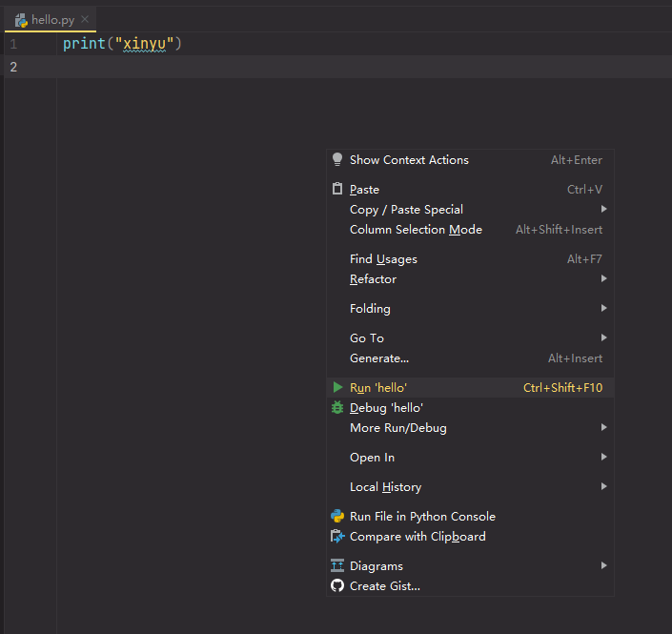Expand the Go To submenu arrow

(x=604, y=337)
